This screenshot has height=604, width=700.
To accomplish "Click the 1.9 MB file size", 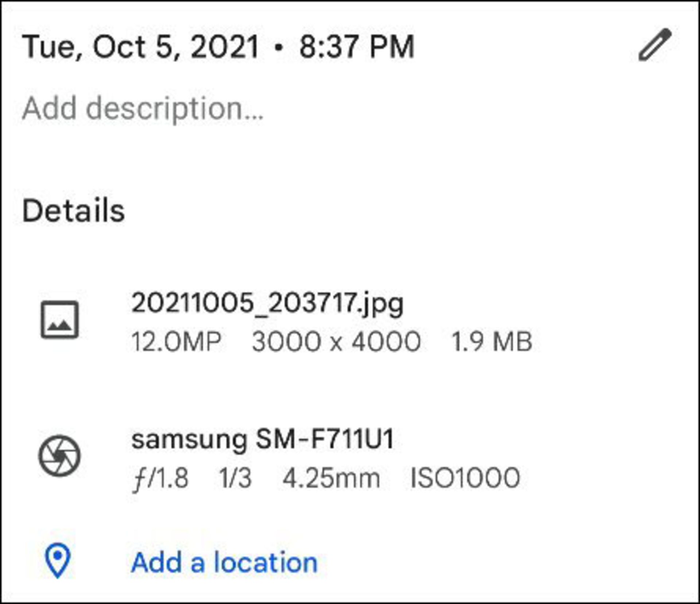I will coord(492,342).
